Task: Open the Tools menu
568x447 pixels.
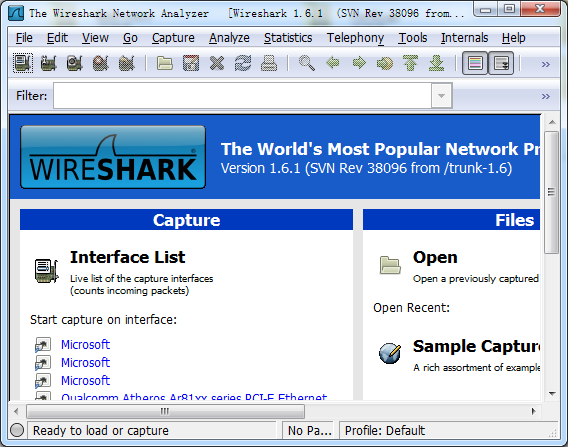Action: pyautogui.click(x=413, y=38)
